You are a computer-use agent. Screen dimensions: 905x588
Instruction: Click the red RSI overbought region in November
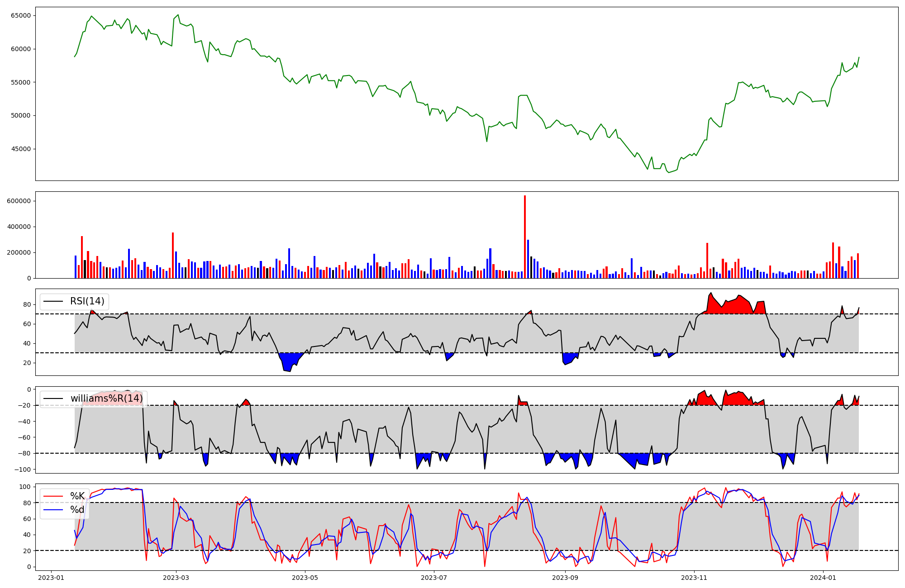pyautogui.click(x=733, y=307)
